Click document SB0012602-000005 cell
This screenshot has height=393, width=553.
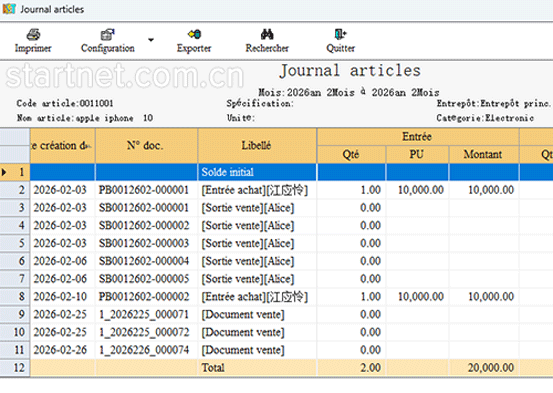146,279
